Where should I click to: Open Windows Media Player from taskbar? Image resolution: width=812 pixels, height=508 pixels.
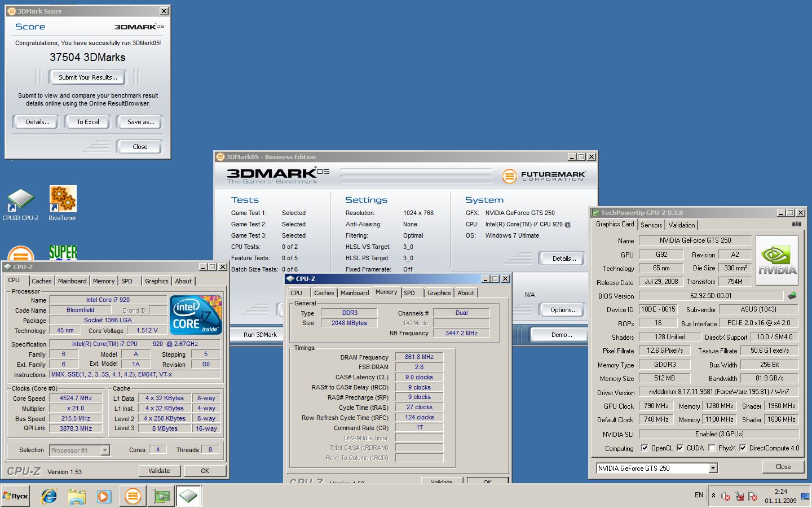pos(104,496)
